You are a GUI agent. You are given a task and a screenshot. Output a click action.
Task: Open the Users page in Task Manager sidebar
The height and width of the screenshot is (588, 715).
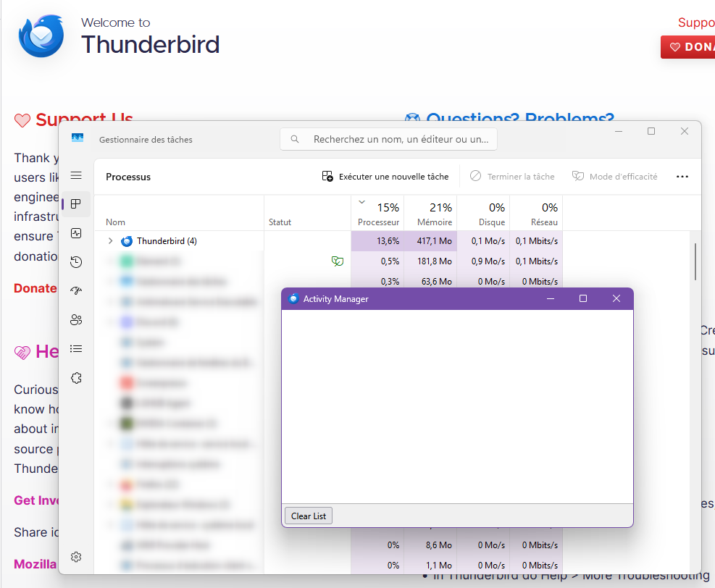tap(76, 320)
